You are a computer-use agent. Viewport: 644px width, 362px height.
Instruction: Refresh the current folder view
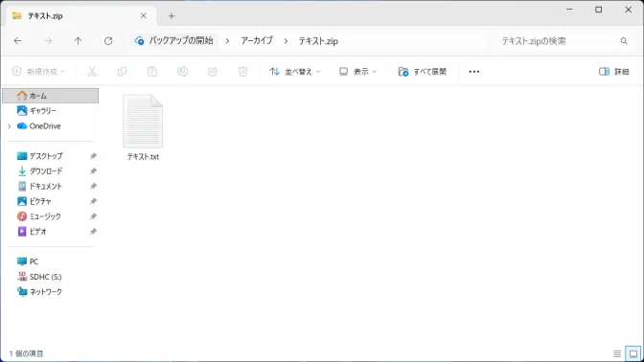click(x=108, y=40)
